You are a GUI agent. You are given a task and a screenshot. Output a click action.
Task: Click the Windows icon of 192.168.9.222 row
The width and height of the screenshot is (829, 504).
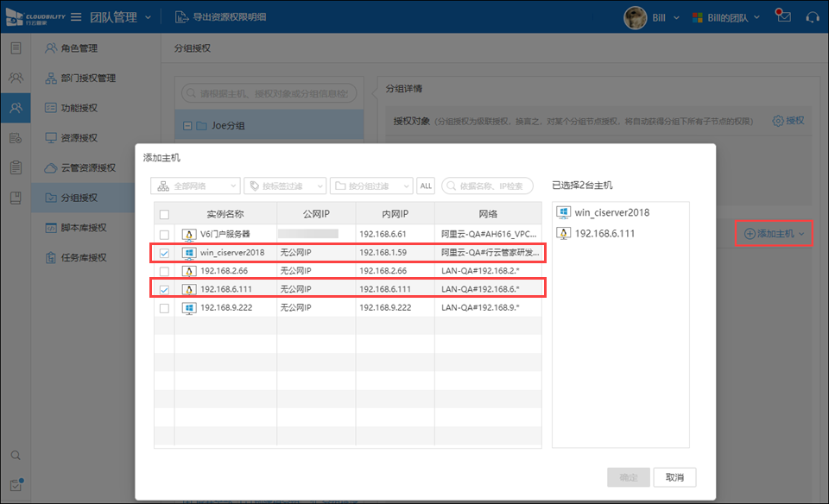[189, 307]
